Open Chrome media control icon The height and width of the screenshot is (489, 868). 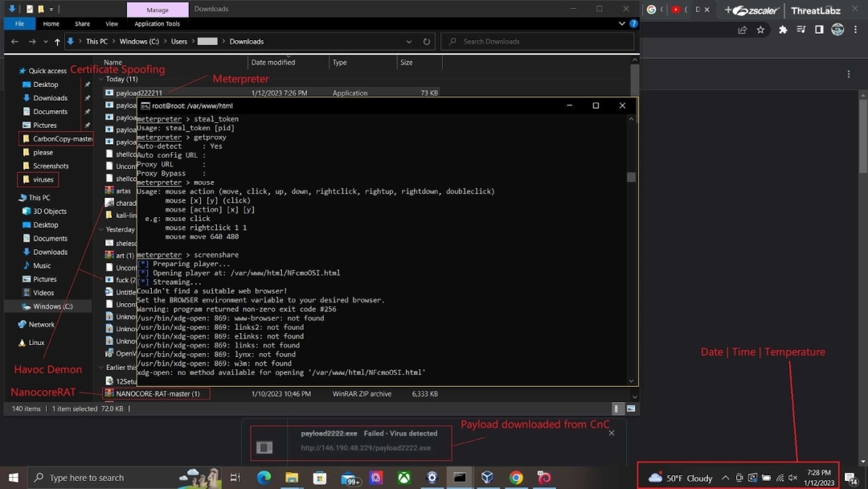[801, 30]
